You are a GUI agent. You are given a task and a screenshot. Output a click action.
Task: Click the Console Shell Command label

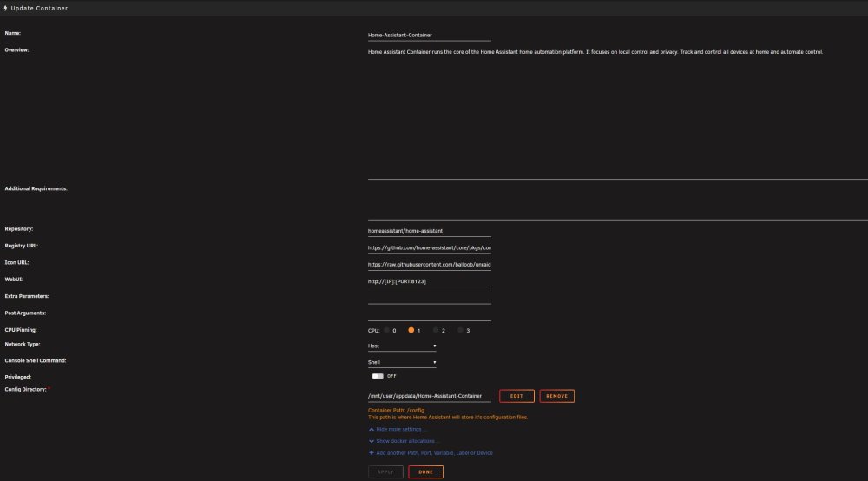click(x=35, y=361)
